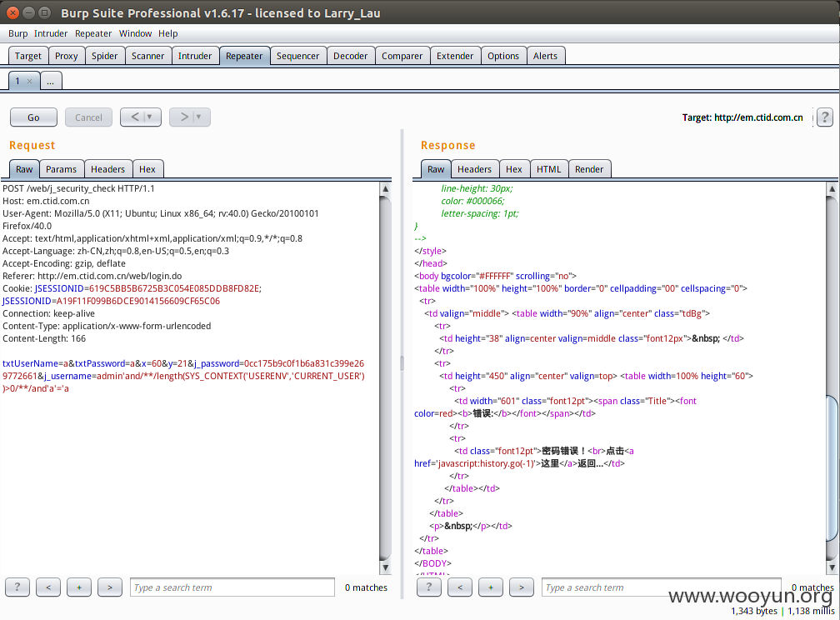Click the help icon beside Target

click(x=825, y=117)
